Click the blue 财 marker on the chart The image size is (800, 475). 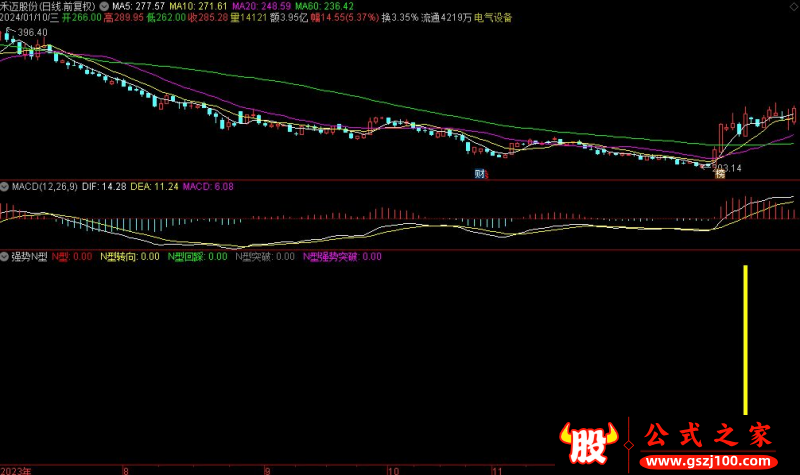click(x=480, y=173)
